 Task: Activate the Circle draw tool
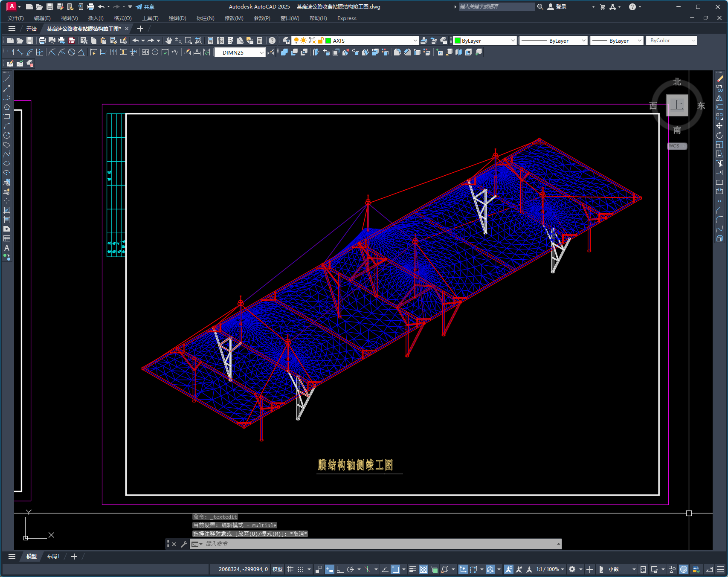(7, 135)
